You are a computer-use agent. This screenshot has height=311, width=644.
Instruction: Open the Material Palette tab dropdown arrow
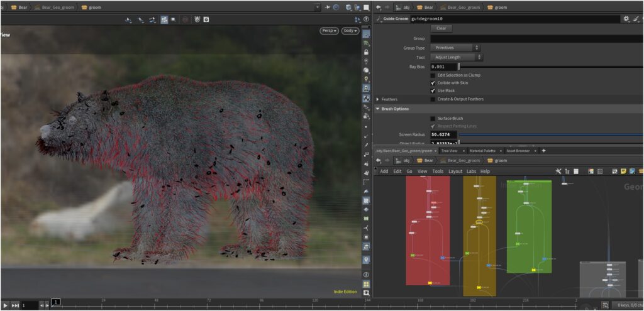point(501,151)
